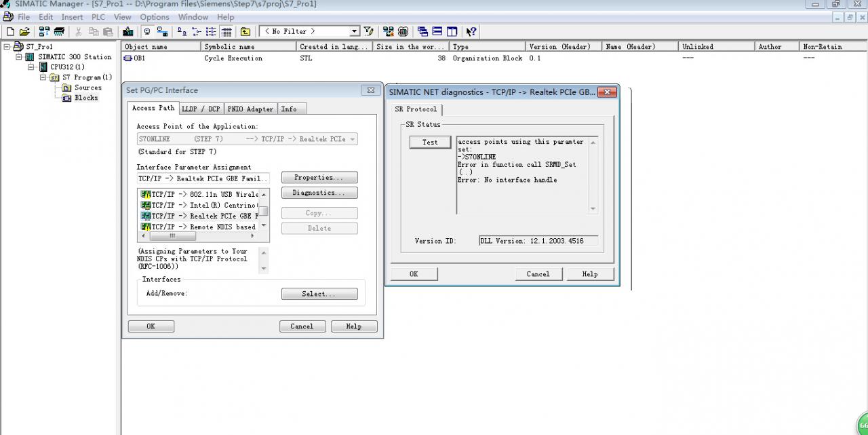Select the Small Icons view button
Viewport: 868px width, 435px height.
pyautogui.click(x=197, y=31)
